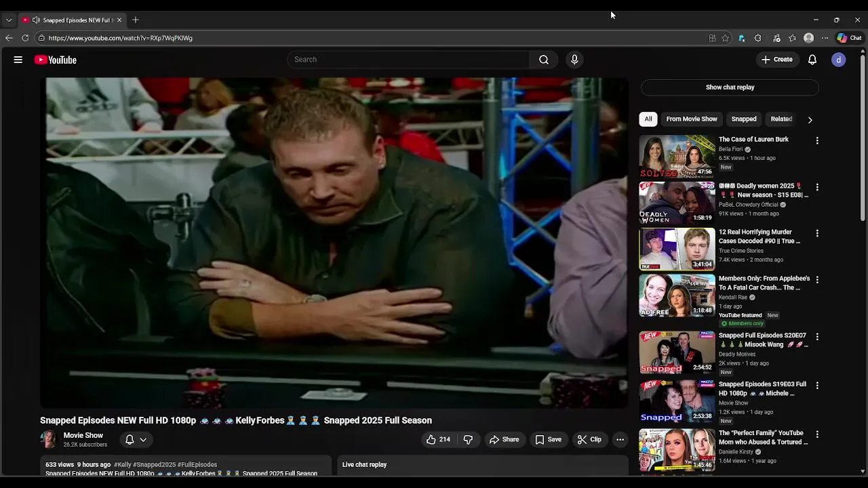
Task: Open split screen icon in address bar
Action: [x=712, y=38]
